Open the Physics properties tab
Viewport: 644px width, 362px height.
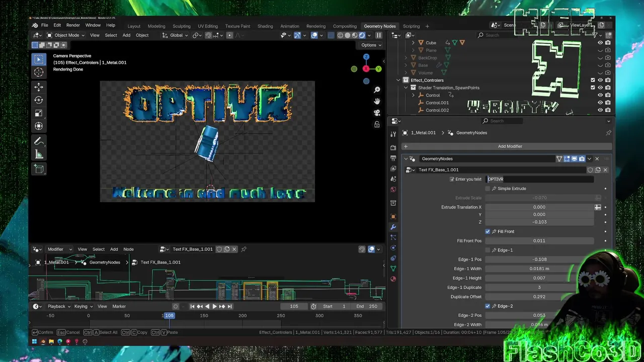click(393, 248)
